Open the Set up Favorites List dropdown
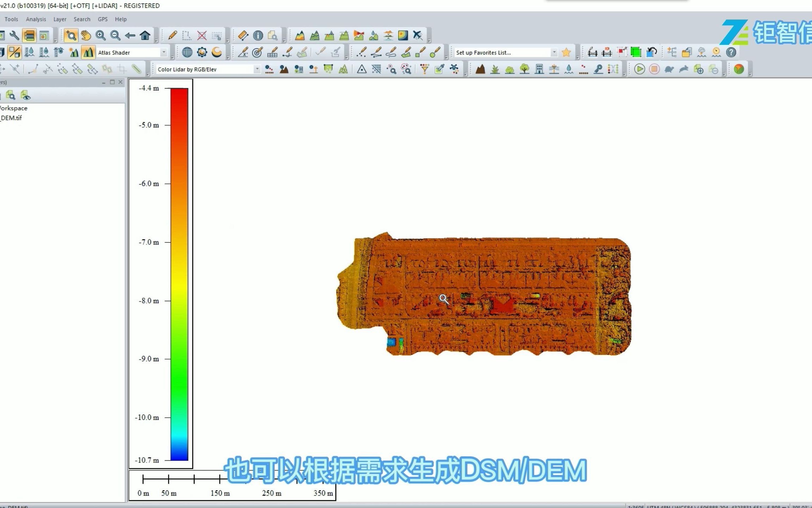 [554, 53]
